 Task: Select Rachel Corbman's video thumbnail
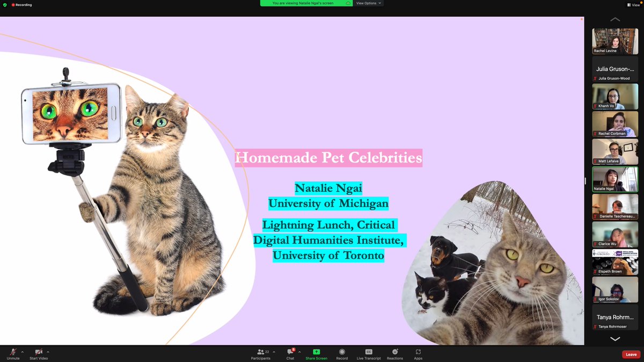[615, 124]
